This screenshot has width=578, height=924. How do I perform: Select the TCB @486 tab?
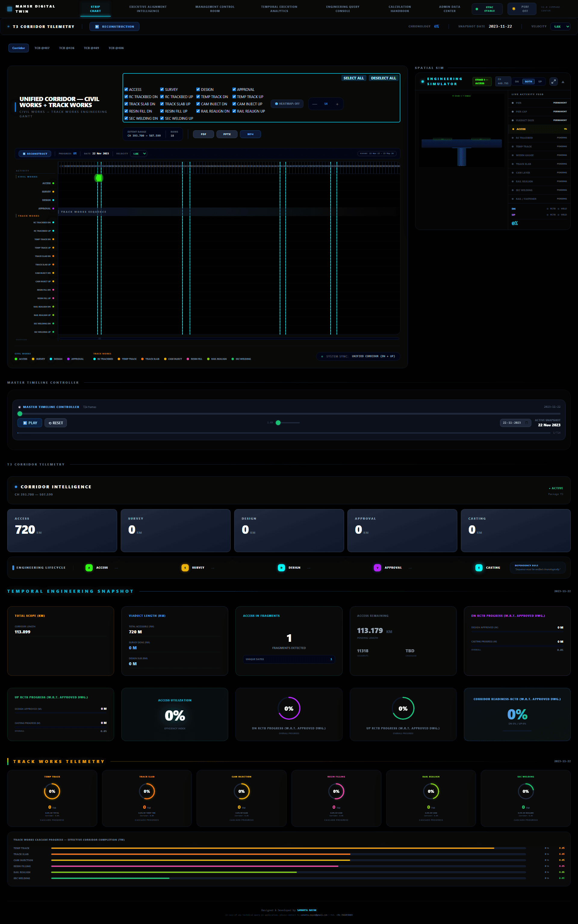[x=116, y=48]
